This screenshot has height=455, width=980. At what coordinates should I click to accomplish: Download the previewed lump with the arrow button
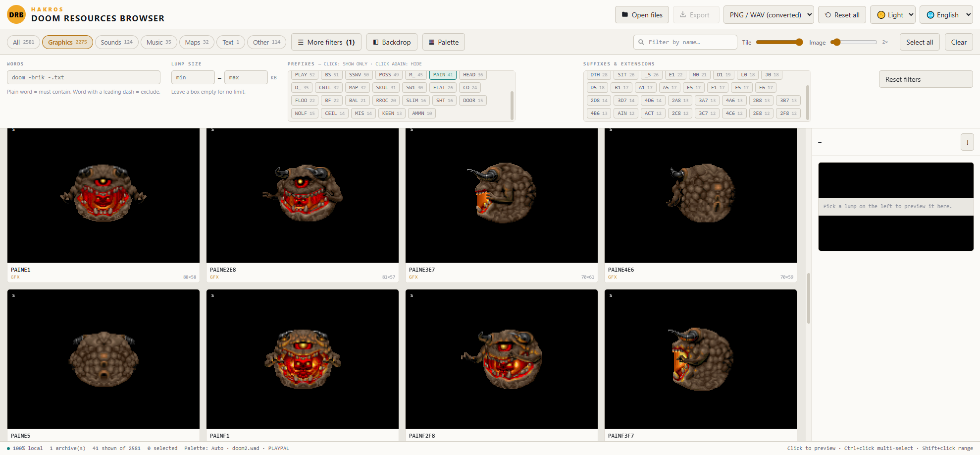(967, 142)
